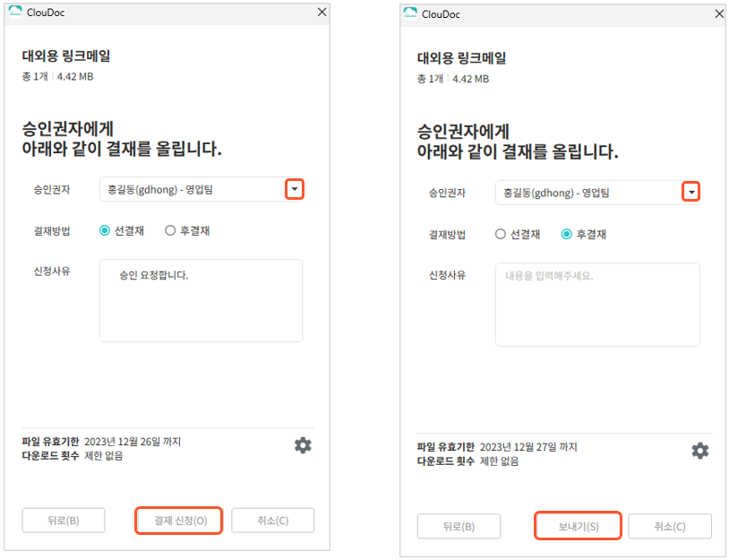Click the 신청사유 field containing 승인 요청합니다
The height and width of the screenshot is (560, 729).
(201, 300)
